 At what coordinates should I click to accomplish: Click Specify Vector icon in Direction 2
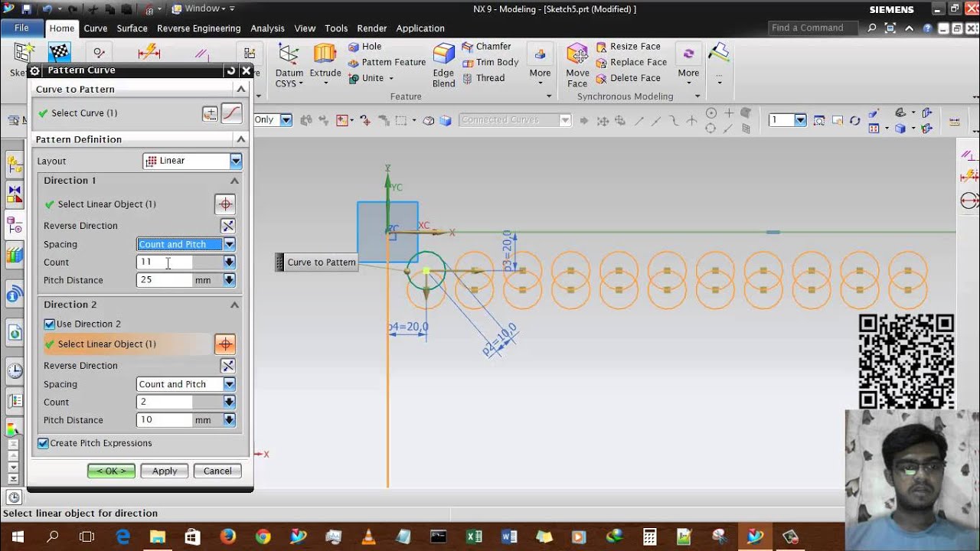pos(225,344)
